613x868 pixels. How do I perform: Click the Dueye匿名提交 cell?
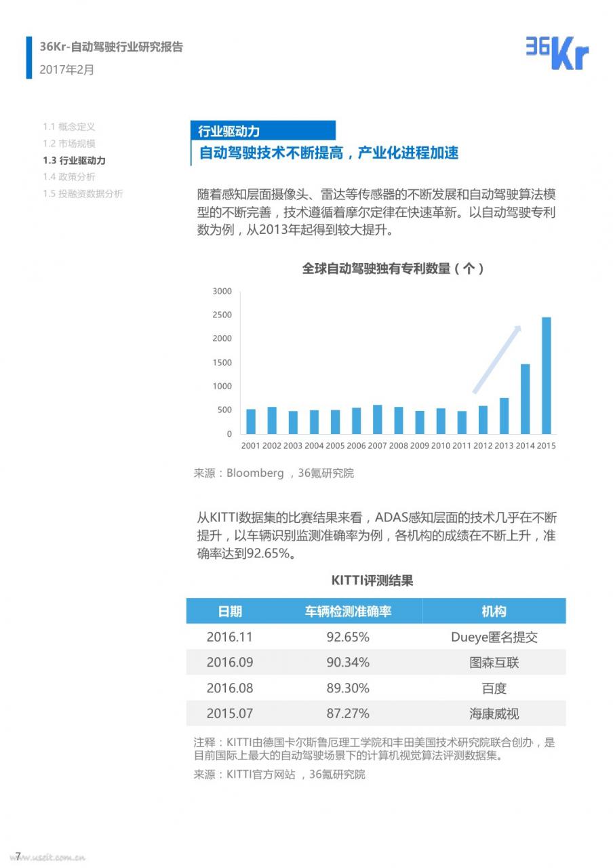point(494,637)
